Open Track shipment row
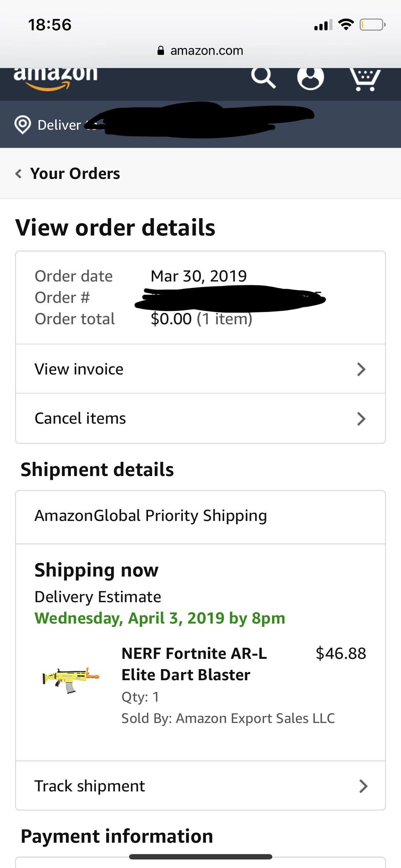401x868 pixels. tap(178, 786)
